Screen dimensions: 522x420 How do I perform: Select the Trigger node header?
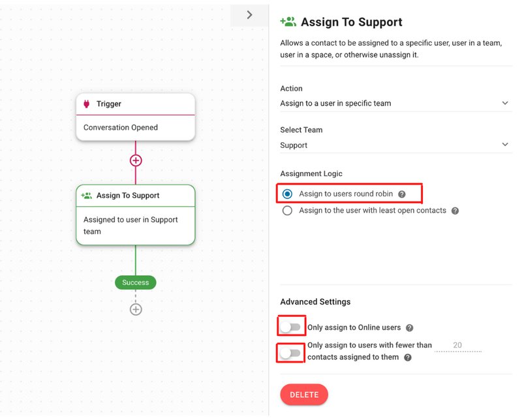click(136, 104)
